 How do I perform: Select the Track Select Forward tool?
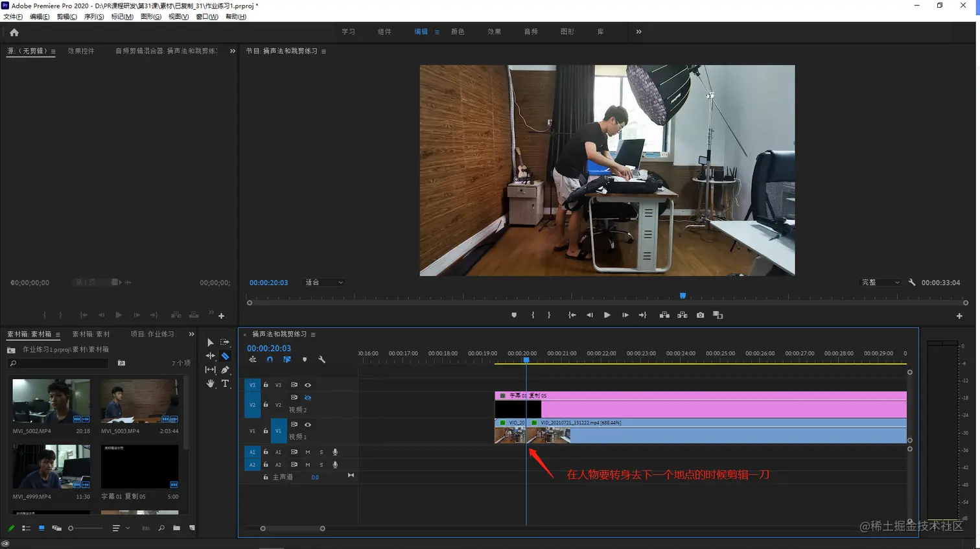225,342
